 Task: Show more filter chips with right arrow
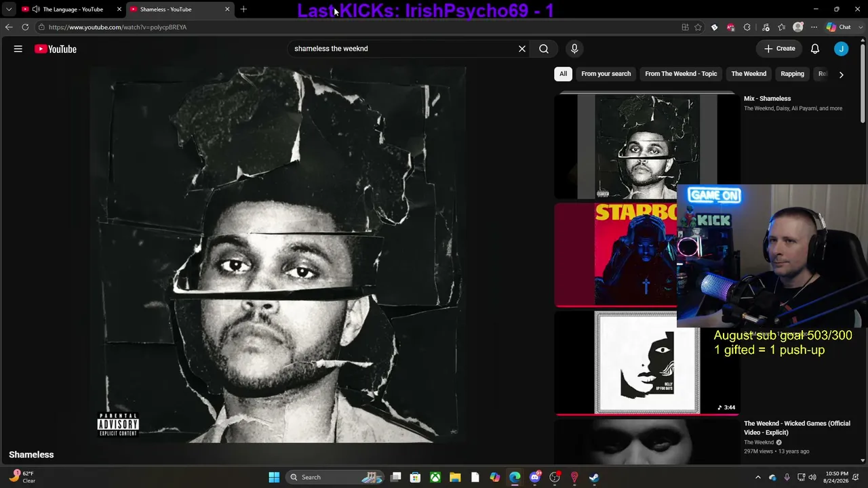coord(841,75)
